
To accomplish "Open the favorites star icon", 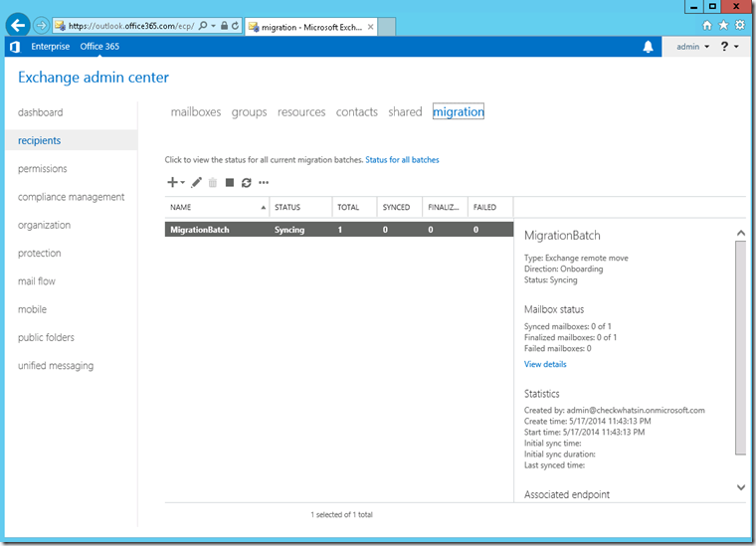I will click(723, 25).
